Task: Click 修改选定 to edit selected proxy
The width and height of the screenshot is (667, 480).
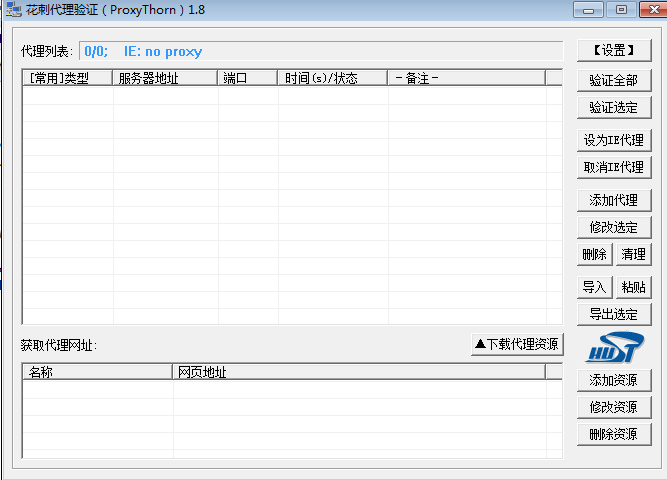Action: (614, 227)
